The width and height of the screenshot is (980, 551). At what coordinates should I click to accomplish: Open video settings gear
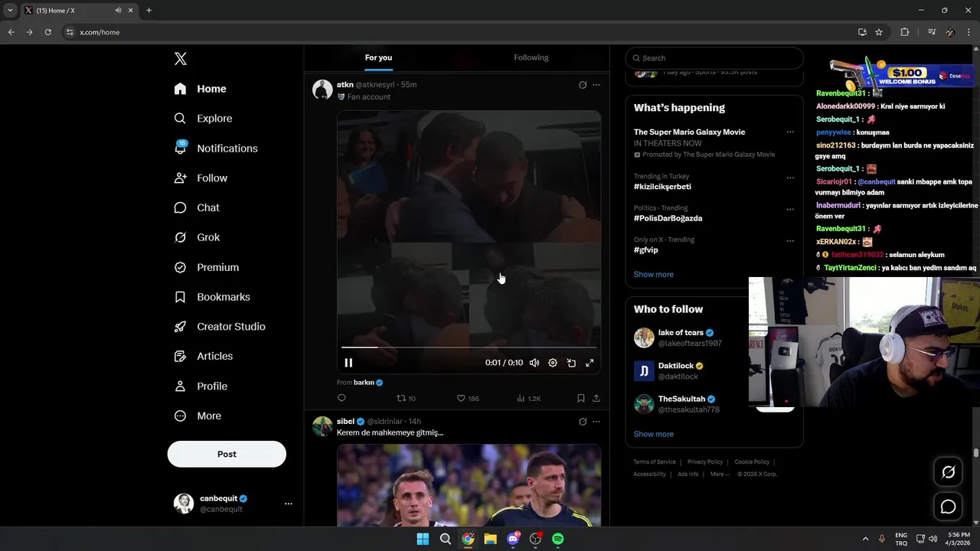coord(553,363)
